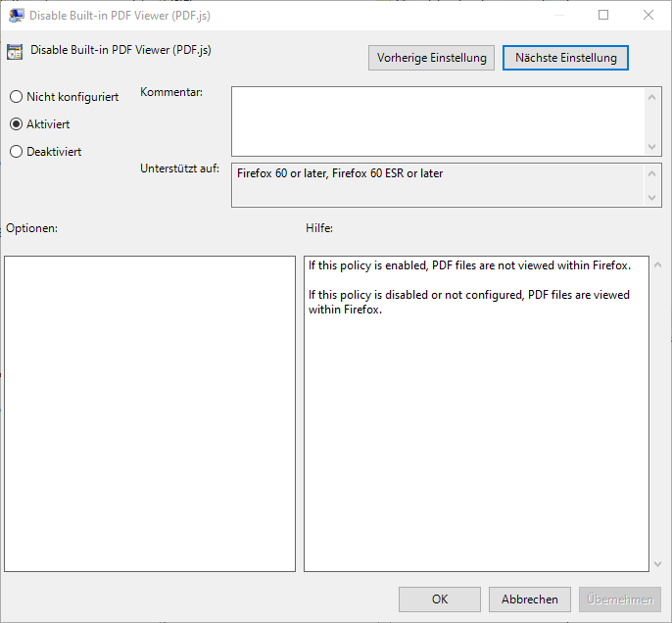
Task: Click the Hilfe pane scroll-down arrow
Action: click(x=658, y=564)
